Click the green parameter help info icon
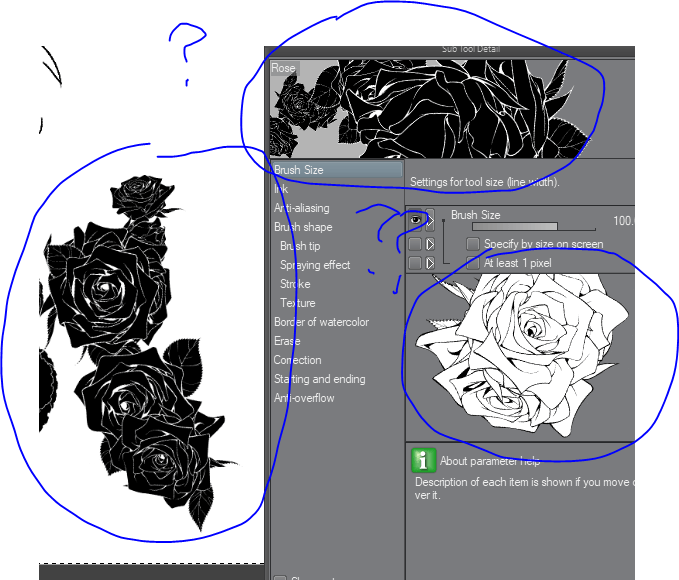The image size is (679, 580). (x=423, y=461)
